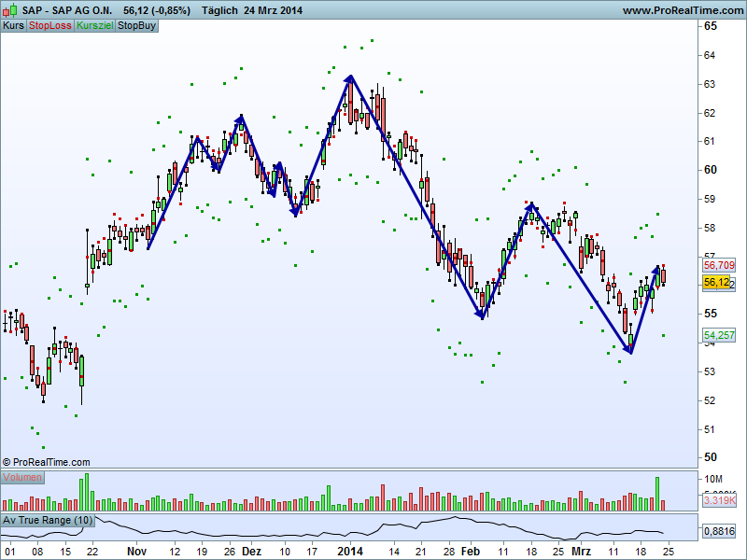The height and width of the screenshot is (560, 747).
Task: Select the Kursziel indicator label
Action: tap(95, 26)
